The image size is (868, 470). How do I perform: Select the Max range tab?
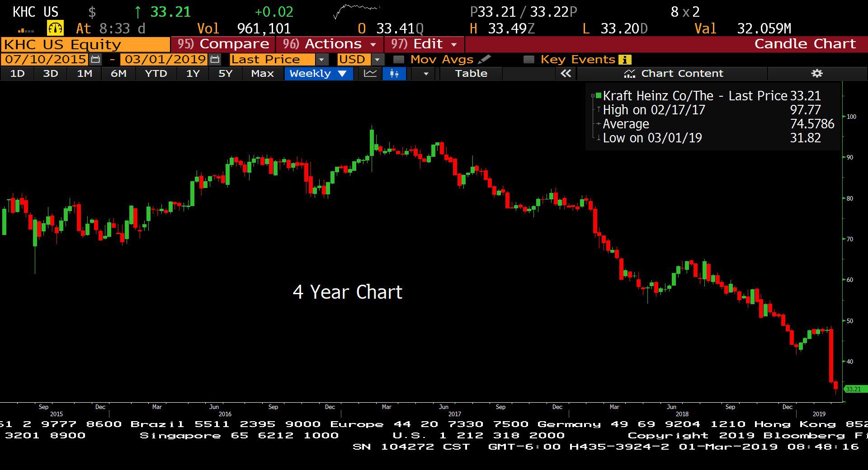tap(262, 74)
